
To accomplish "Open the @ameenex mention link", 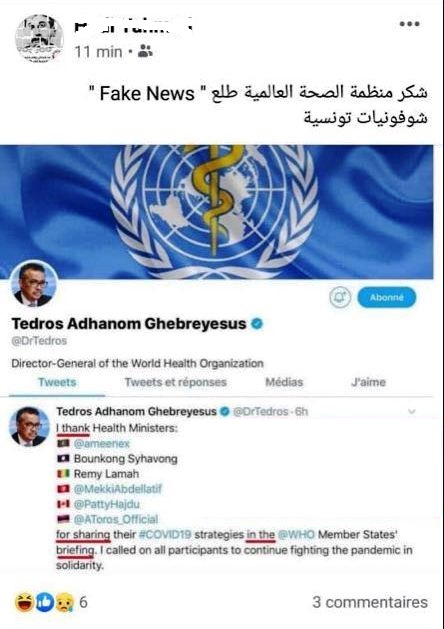I will tap(101, 443).
